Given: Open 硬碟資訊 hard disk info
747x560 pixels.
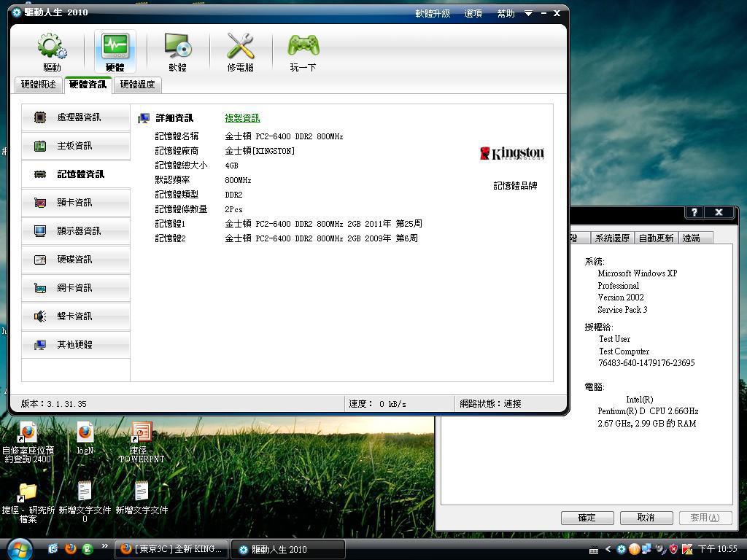Looking at the screenshot, I should point(76,260).
